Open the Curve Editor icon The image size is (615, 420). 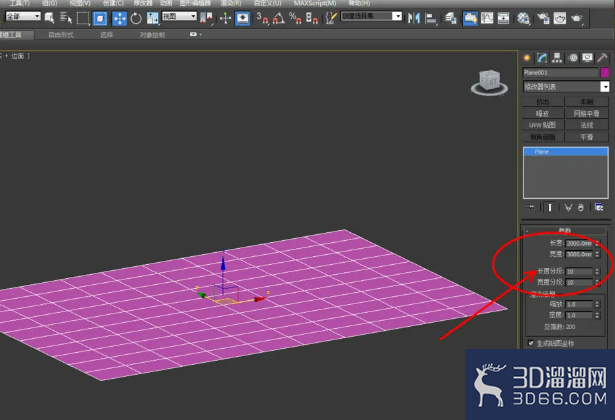pyautogui.click(x=487, y=18)
